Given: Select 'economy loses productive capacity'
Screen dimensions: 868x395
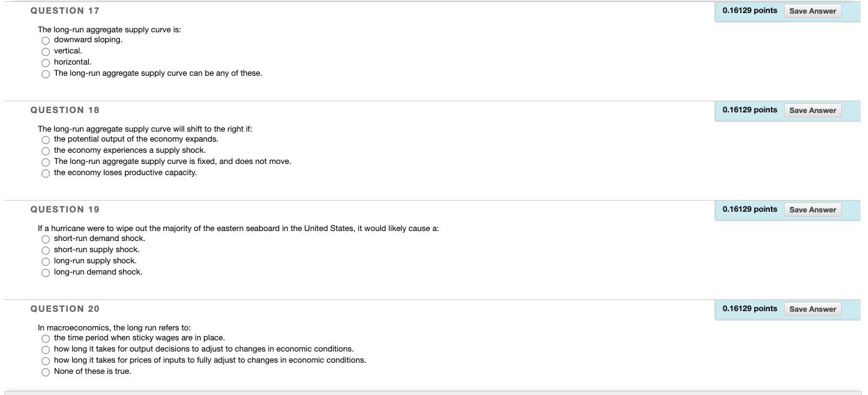Looking at the screenshot, I should point(45,173).
